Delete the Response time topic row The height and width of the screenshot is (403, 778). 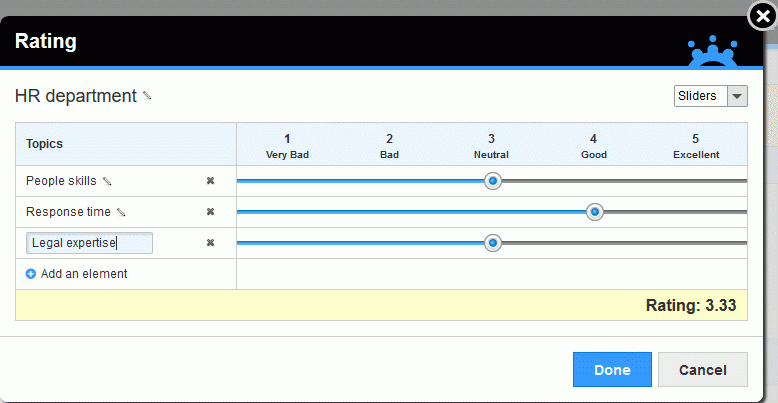pos(210,212)
